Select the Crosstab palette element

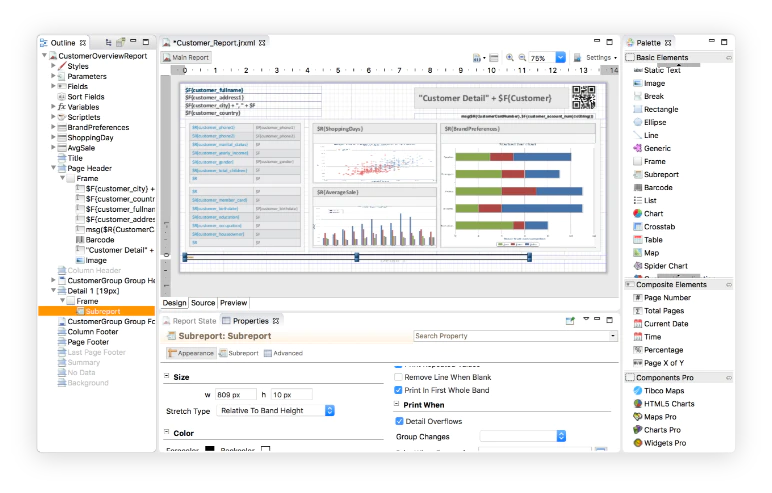tap(654, 227)
